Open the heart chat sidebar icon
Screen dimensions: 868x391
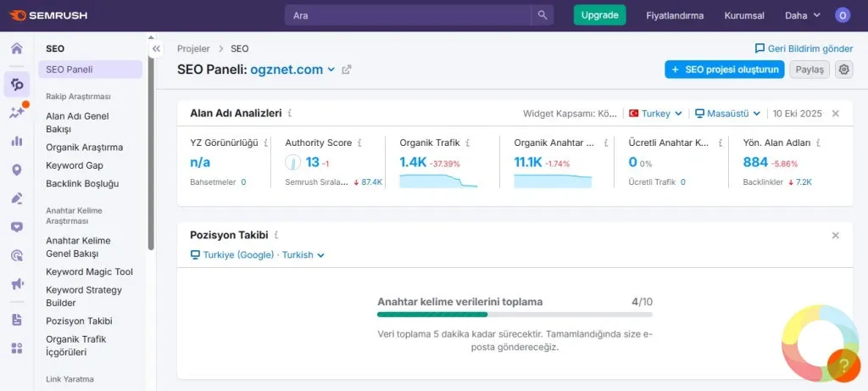point(17,227)
